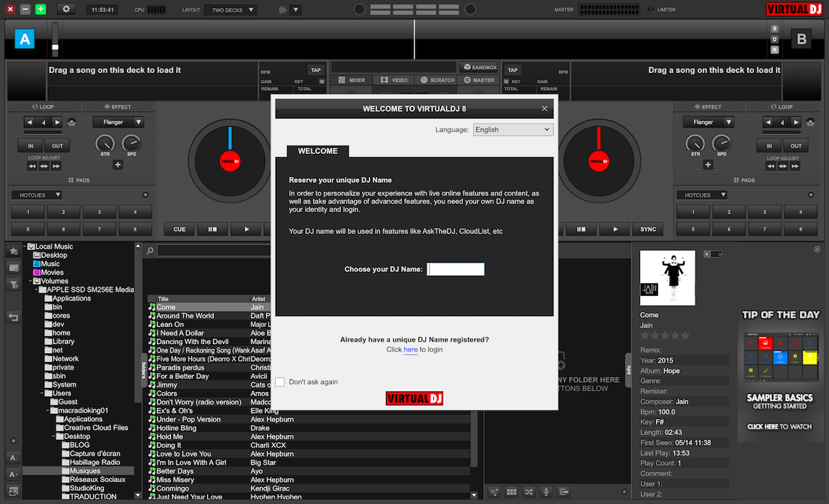Open settings with the gear icon

(66, 9)
